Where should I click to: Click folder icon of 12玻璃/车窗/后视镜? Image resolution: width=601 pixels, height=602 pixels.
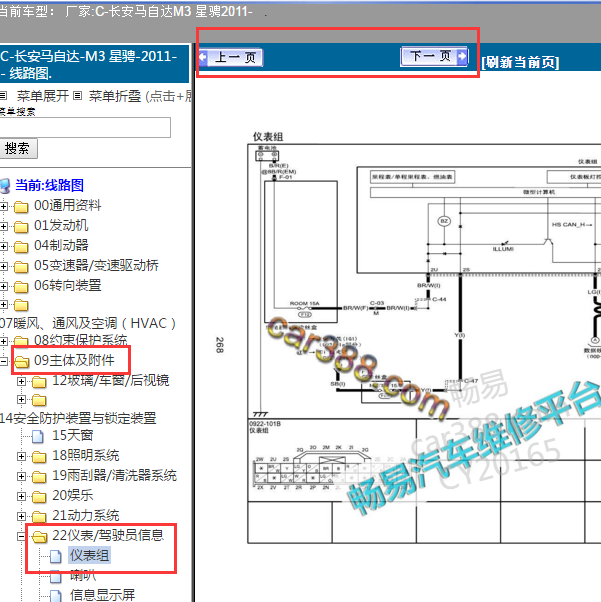tap(39, 382)
